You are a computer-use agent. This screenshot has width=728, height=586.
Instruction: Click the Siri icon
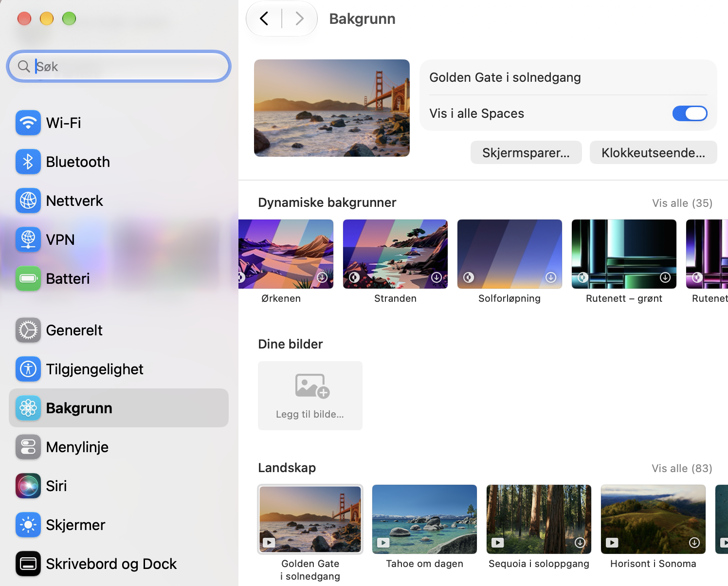tap(28, 486)
